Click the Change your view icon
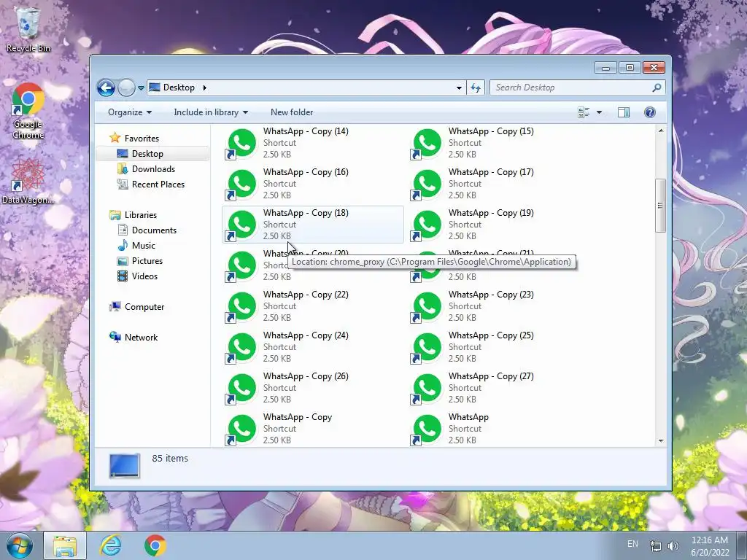The height and width of the screenshot is (560, 747). tap(584, 112)
